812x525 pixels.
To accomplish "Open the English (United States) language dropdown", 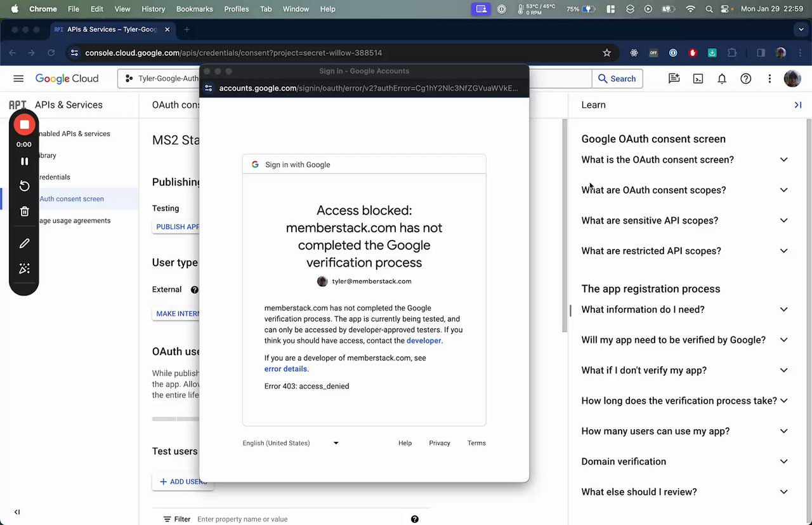I will tap(291, 443).
